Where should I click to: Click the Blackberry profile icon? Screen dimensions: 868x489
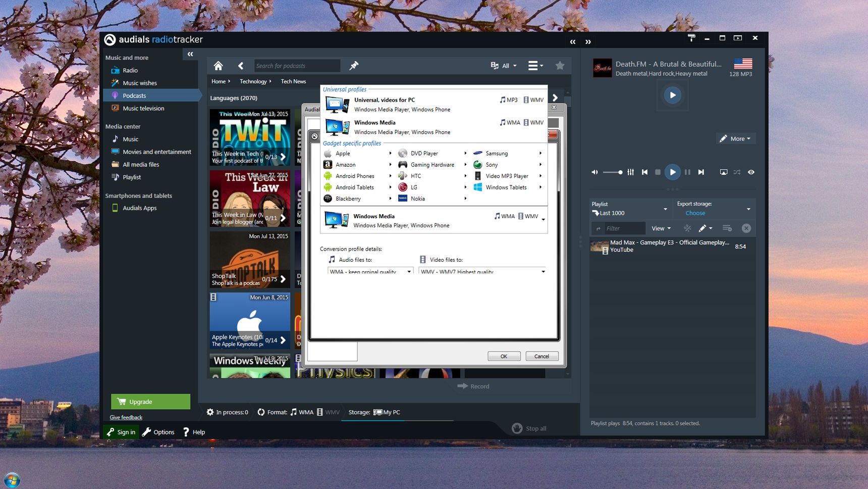tap(328, 199)
